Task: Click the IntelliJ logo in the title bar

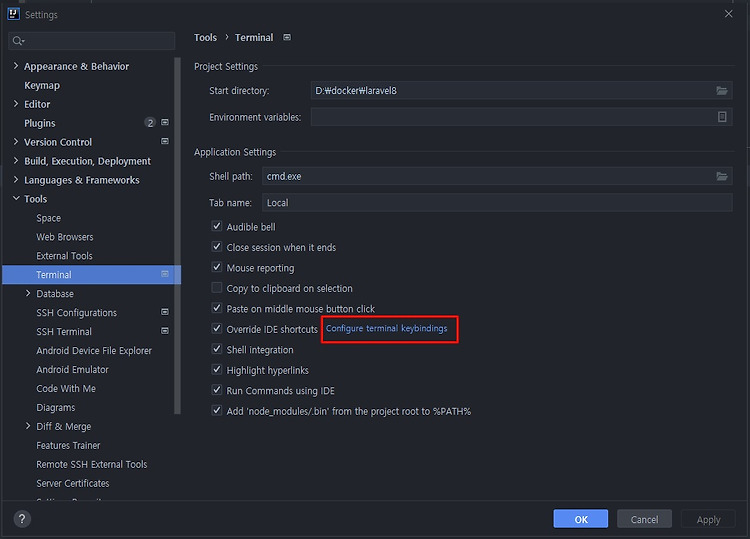Action: coord(13,14)
